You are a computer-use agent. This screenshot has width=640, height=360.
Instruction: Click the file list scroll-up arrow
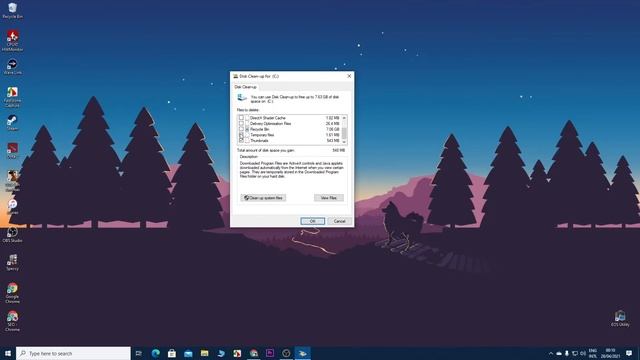pyautogui.click(x=344, y=118)
